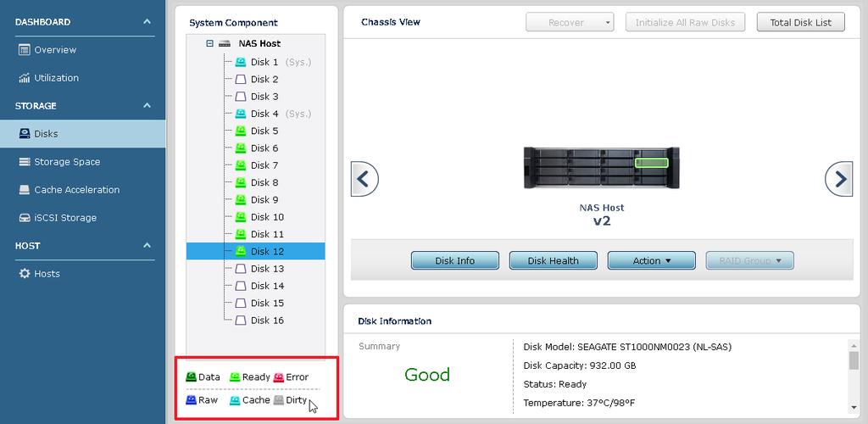
Task: Click the Disk Information scrollbar up arrow
Action: [x=854, y=345]
